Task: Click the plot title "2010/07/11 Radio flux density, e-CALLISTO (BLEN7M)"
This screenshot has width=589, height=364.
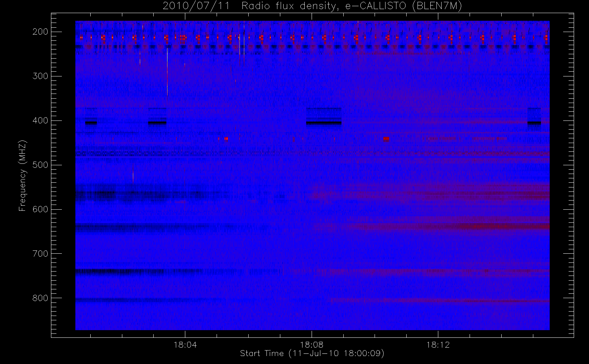Action: click(312, 6)
